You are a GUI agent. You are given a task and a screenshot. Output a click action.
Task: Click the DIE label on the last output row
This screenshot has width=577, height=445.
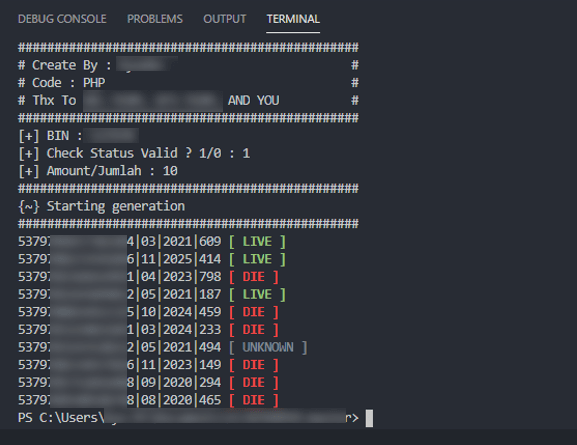(254, 400)
